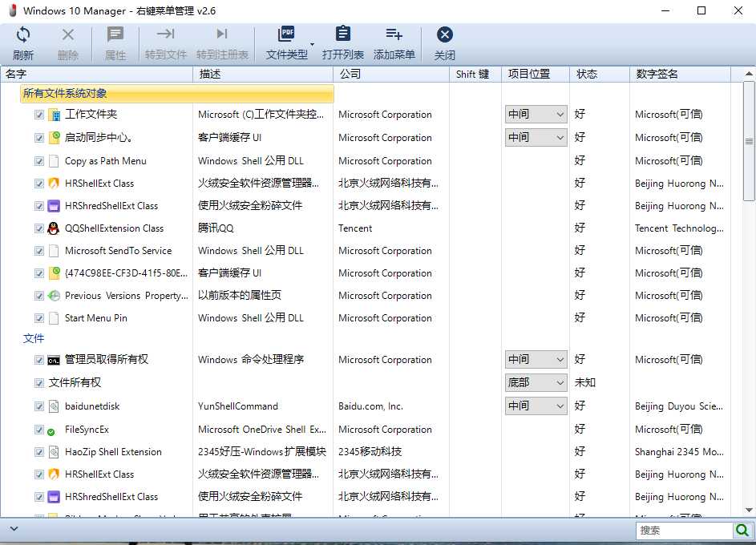Screen dimensions: 756x545
Task: Toggle the Microsoft SendTo Service checkbox
Action: pyautogui.click(x=39, y=251)
